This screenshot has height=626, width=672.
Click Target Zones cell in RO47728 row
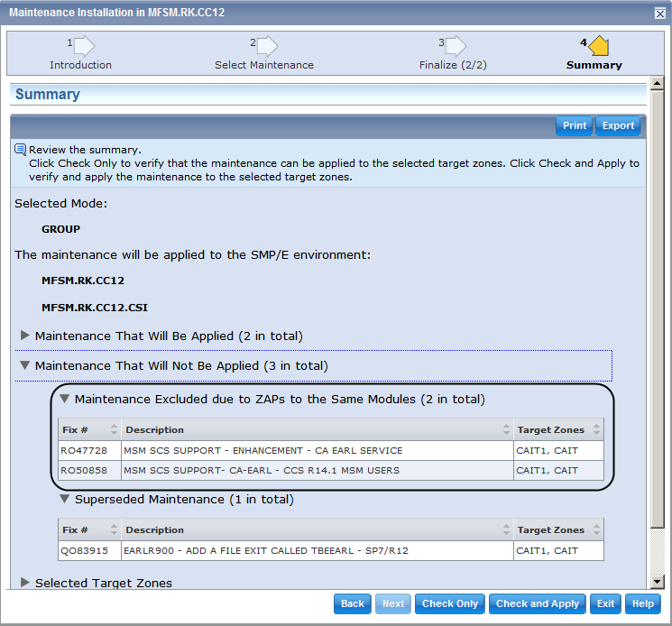(558, 451)
